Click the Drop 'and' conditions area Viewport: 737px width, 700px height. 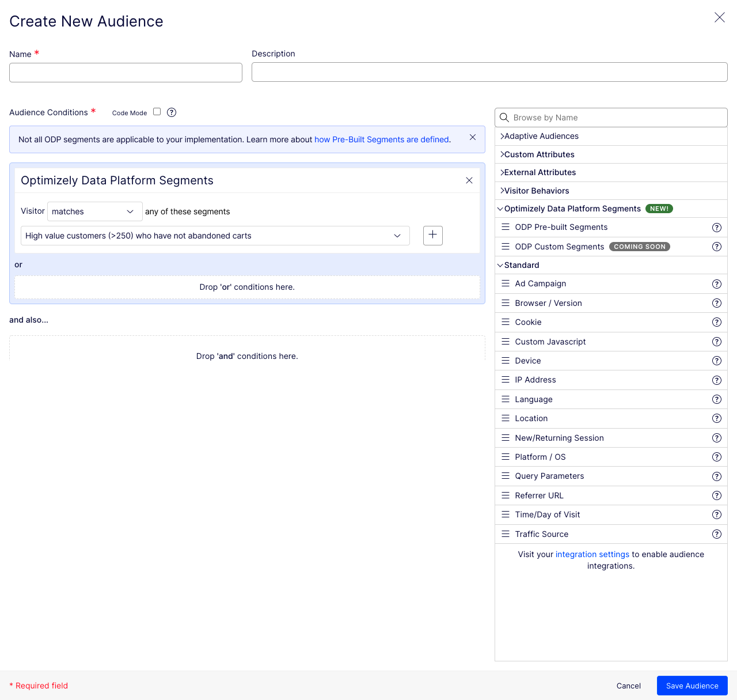coord(247,348)
